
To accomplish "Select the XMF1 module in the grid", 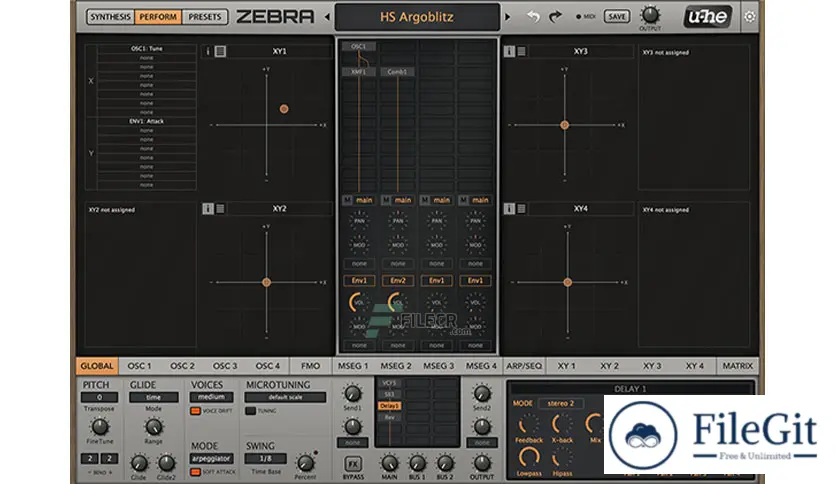I will [x=358, y=71].
